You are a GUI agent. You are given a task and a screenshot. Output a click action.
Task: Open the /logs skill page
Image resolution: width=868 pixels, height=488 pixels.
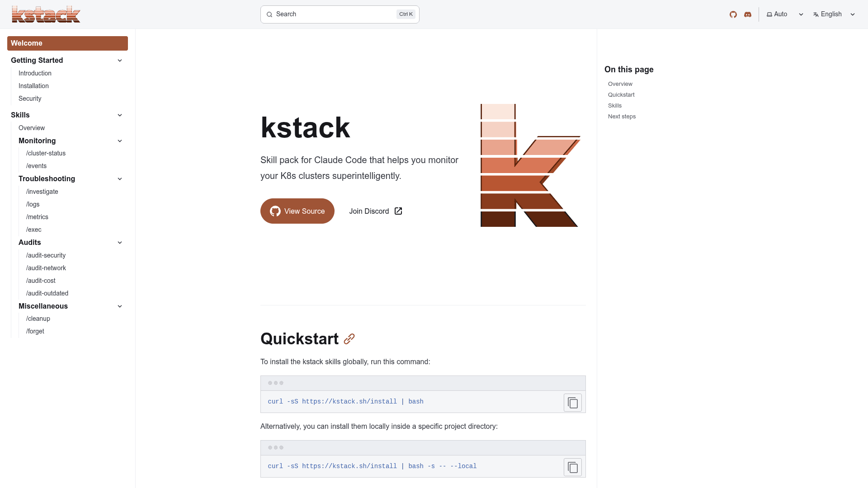[33, 204]
